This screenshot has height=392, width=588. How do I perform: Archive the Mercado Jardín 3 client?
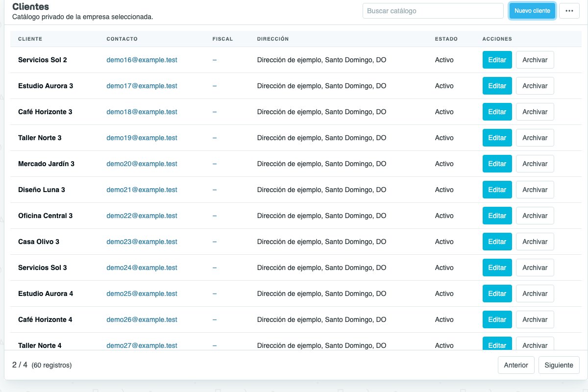click(535, 164)
